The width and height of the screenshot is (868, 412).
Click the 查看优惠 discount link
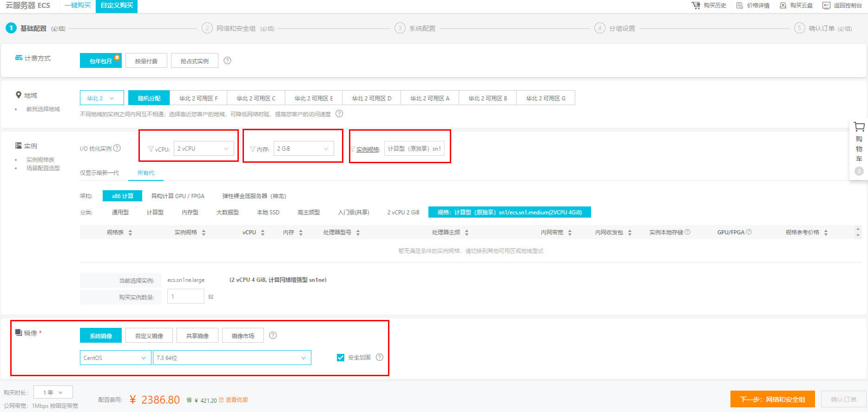(x=236, y=400)
